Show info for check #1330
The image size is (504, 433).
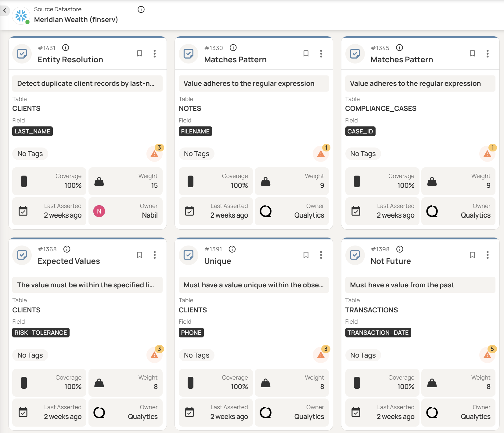point(233,48)
